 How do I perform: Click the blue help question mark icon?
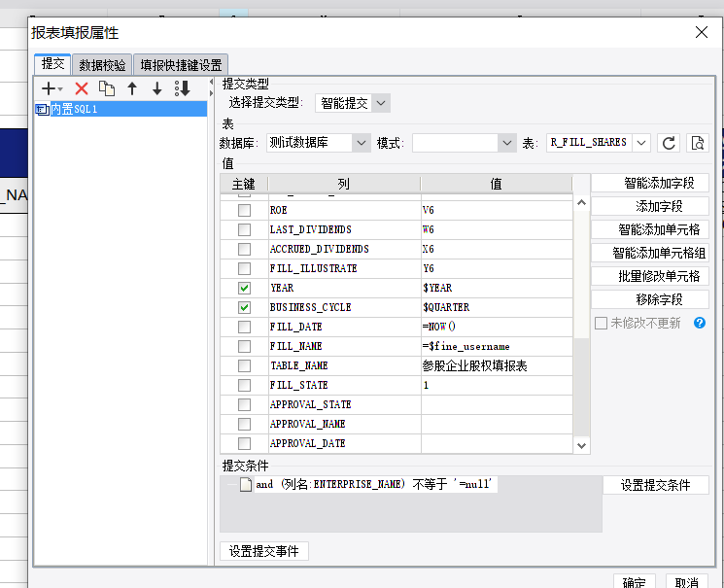[x=700, y=323]
